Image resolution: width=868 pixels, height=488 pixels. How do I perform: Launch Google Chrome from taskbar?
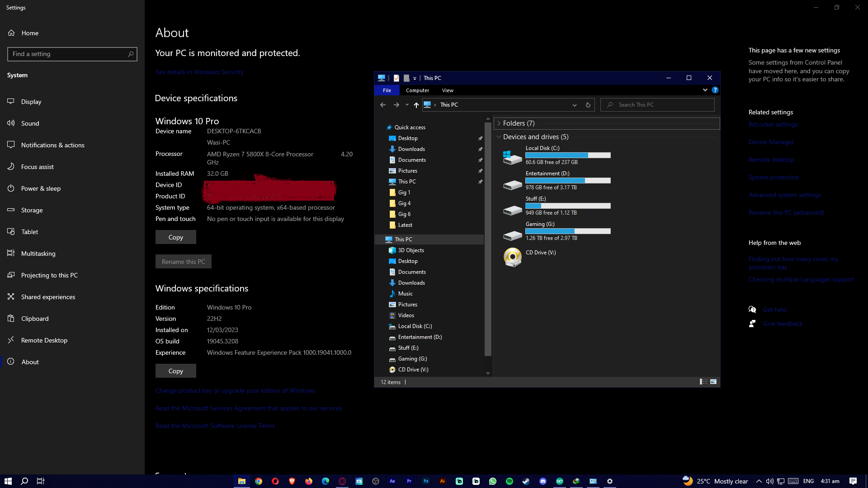(x=259, y=481)
